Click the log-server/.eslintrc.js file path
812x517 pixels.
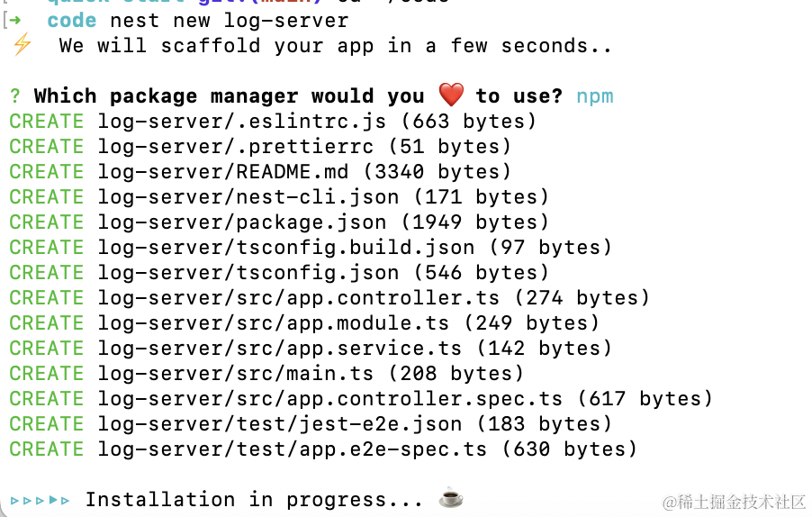(x=243, y=121)
